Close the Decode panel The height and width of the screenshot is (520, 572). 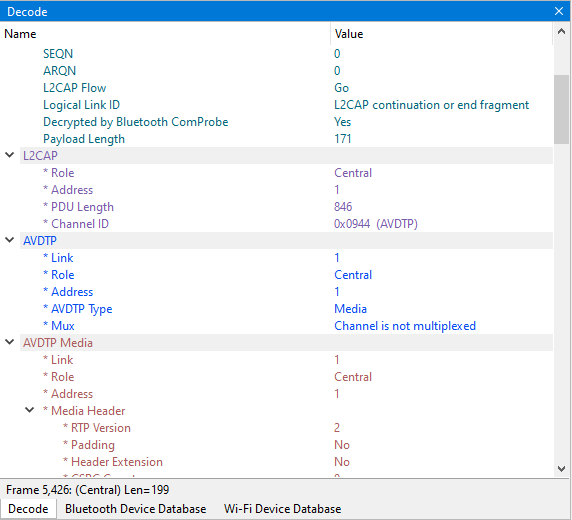(559, 11)
